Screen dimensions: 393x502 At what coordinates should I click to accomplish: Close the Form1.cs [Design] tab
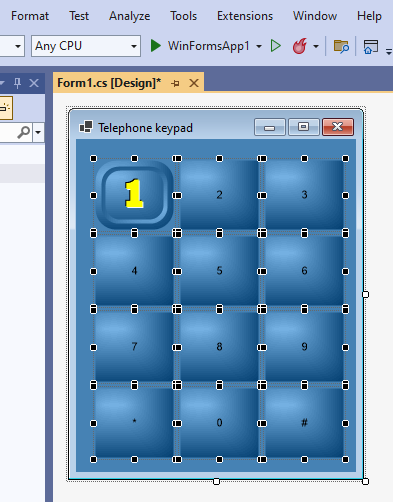194,83
